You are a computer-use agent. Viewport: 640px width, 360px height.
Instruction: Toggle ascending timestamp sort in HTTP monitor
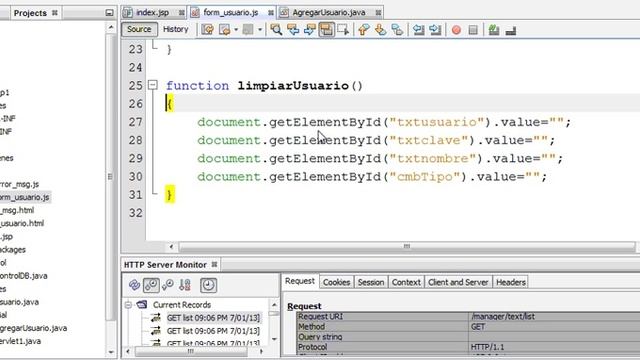click(168, 285)
